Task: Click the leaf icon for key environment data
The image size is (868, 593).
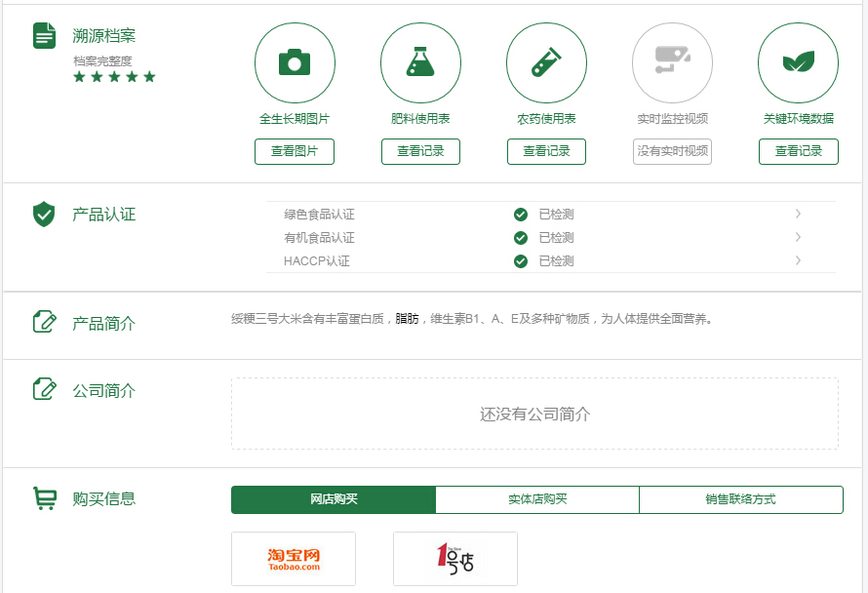Action: (798, 62)
